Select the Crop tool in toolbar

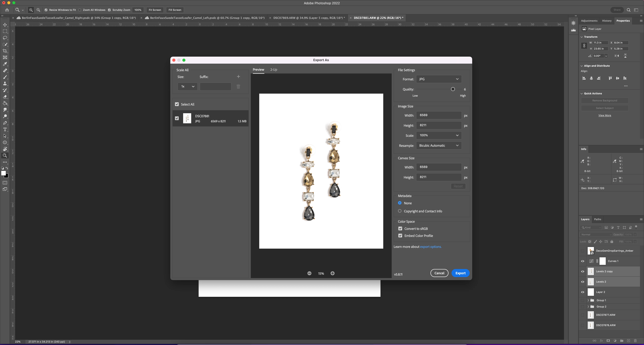(5, 51)
